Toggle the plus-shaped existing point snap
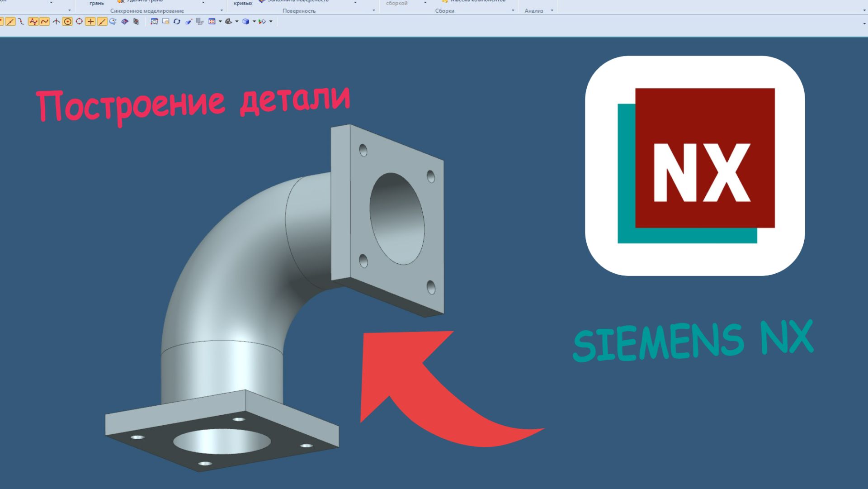The height and width of the screenshot is (489, 868). point(90,21)
